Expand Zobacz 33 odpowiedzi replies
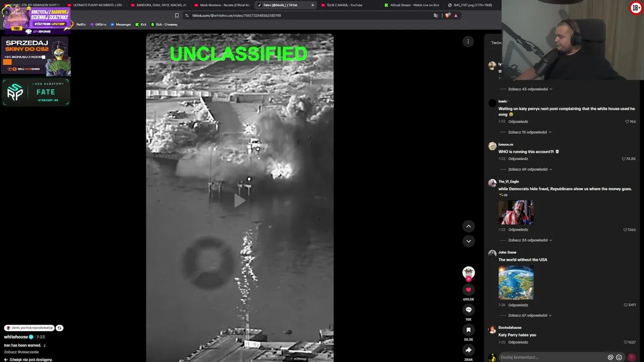The height and width of the screenshot is (362, 644). tap(530, 240)
